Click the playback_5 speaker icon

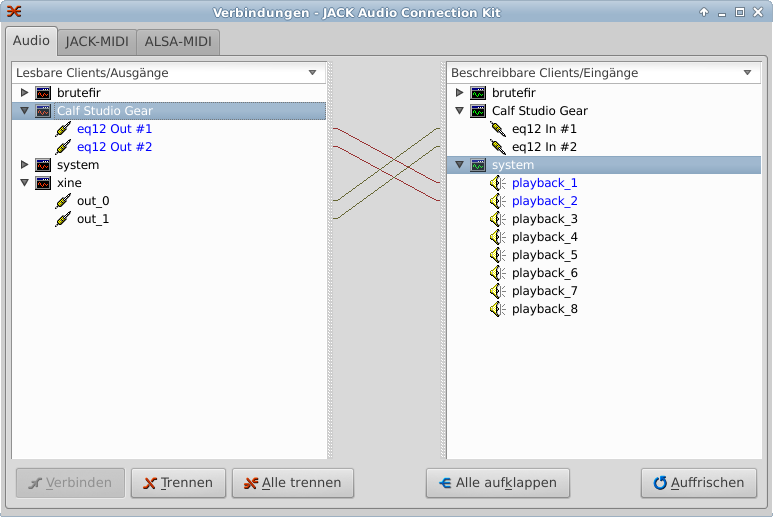point(497,255)
